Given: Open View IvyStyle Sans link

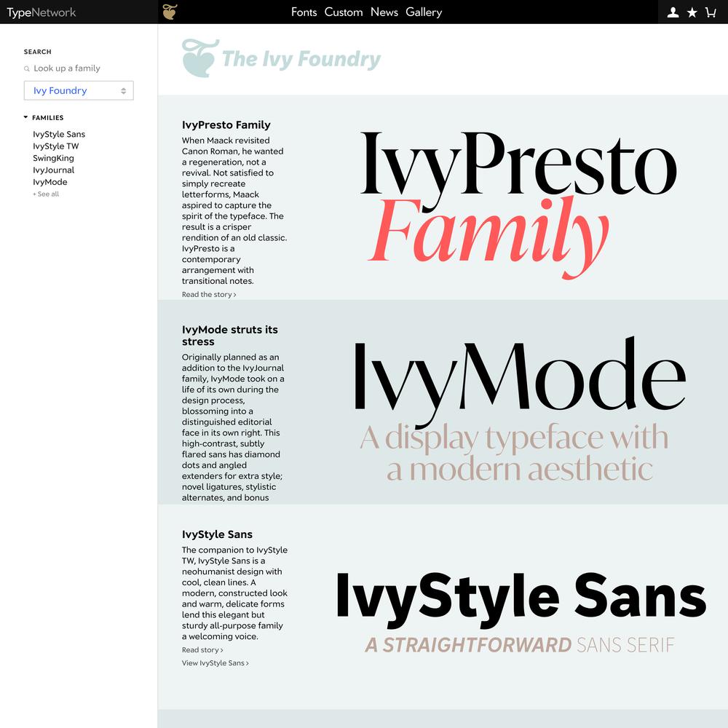Looking at the screenshot, I should [215, 663].
